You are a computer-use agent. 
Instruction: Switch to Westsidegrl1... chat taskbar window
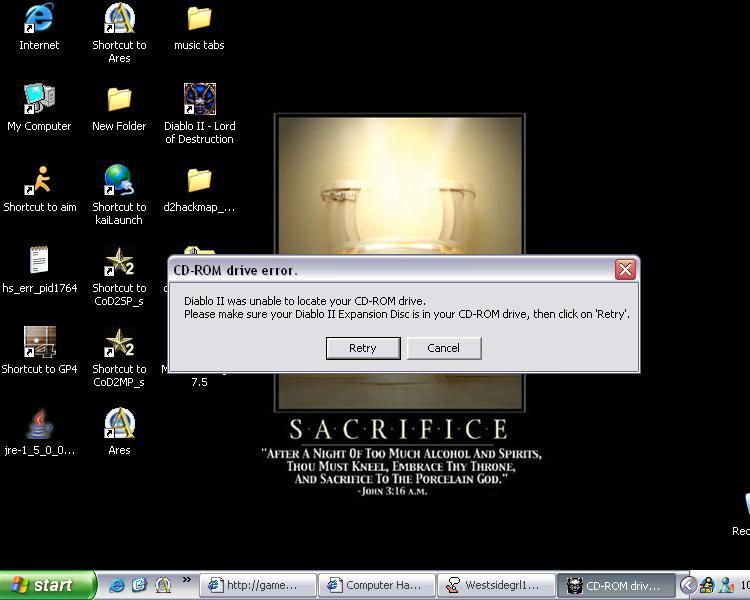pyautogui.click(x=496, y=585)
